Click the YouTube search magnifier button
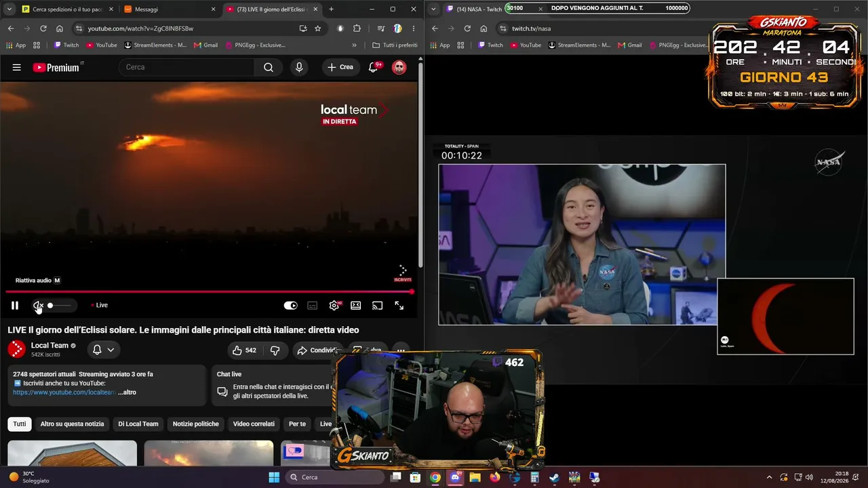Screen dimensions: 868x488 (269, 67)
